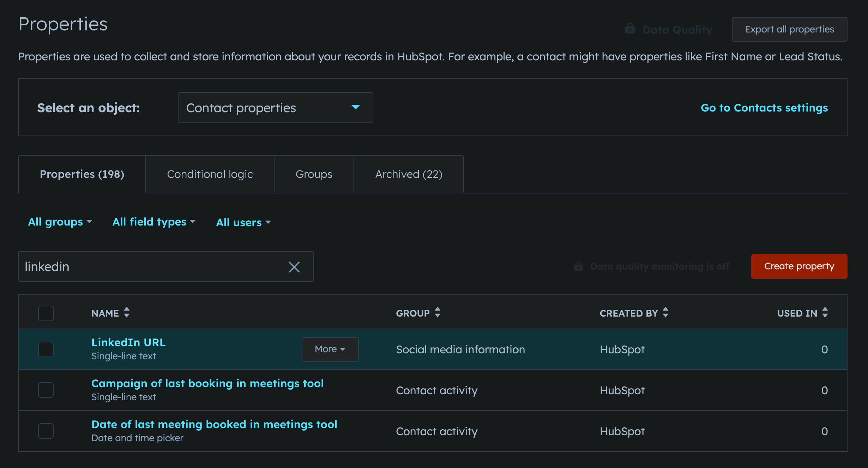Toggle the select-all checkbox in table header
The height and width of the screenshot is (468, 868).
click(x=46, y=313)
